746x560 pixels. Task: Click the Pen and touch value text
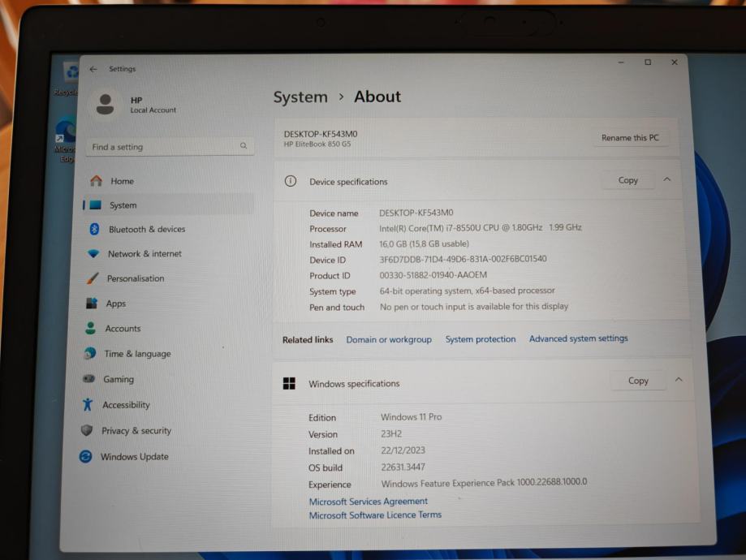474,307
